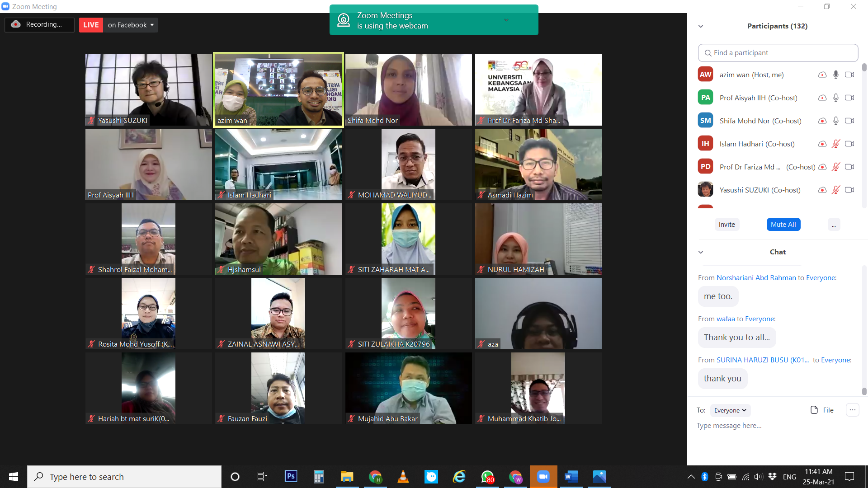Open Photoshop from the taskbar
868x488 pixels.
[291, 476]
